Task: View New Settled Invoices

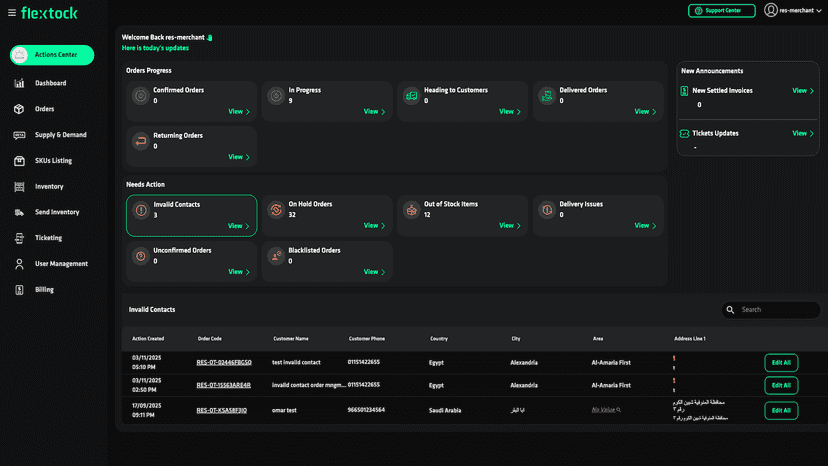Action: pos(803,91)
